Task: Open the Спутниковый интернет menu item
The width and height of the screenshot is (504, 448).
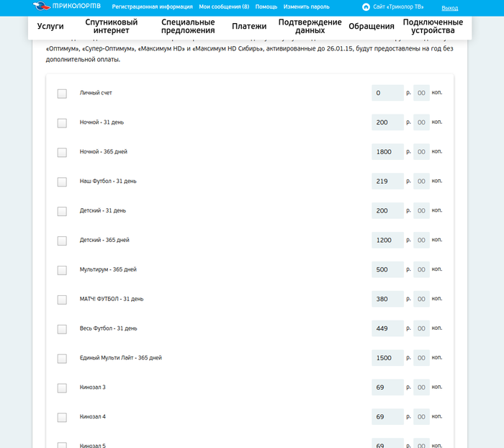Action: 112,27
